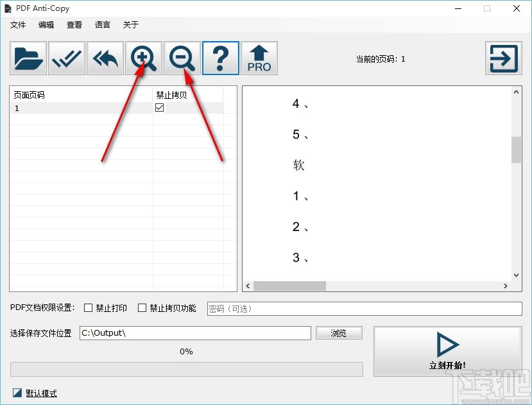The image size is (532, 405).
Task: Open the 编辑 menu
Action: pyautogui.click(x=46, y=25)
